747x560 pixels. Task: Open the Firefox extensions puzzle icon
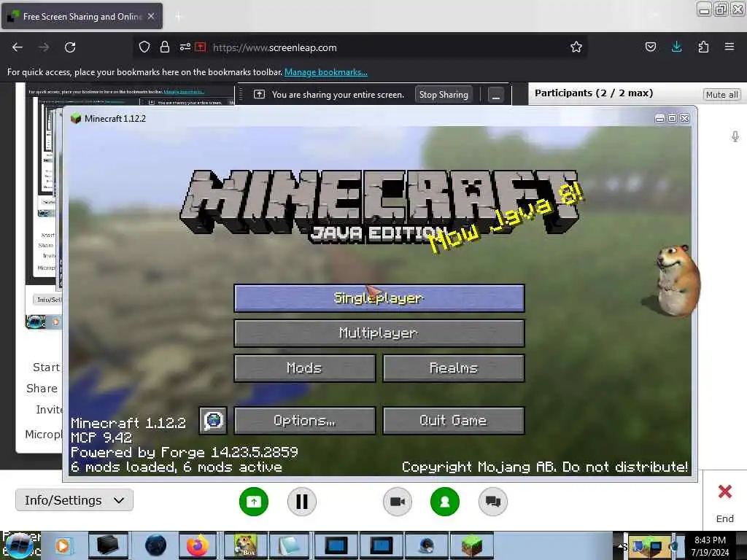point(703,47)
